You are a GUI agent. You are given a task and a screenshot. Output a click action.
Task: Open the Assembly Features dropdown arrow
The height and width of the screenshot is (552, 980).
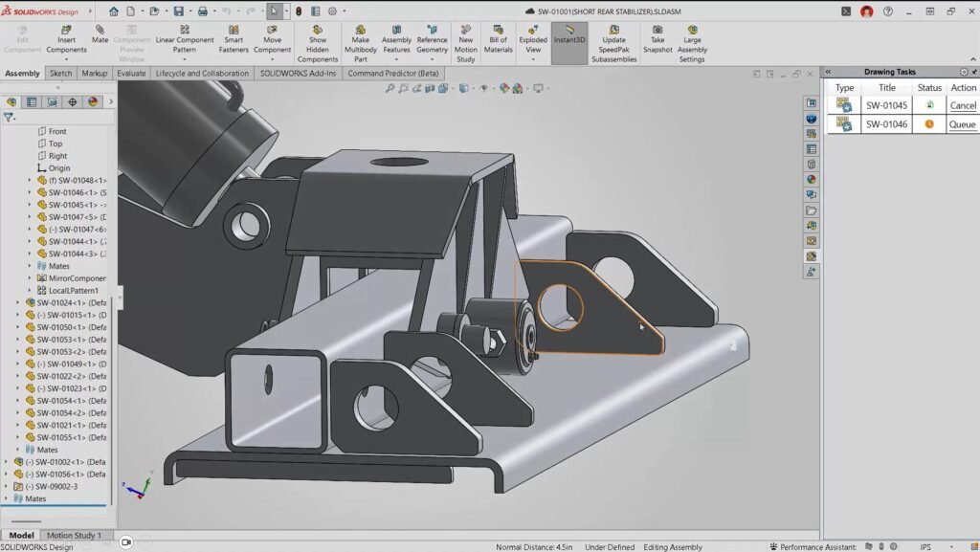tap(396, 60)
